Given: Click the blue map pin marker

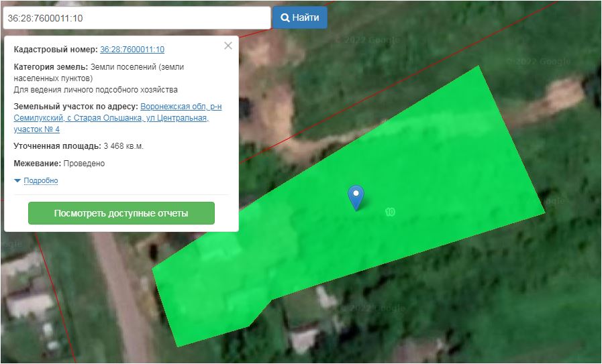Looking at the screenshot, I should coord(356,196).
